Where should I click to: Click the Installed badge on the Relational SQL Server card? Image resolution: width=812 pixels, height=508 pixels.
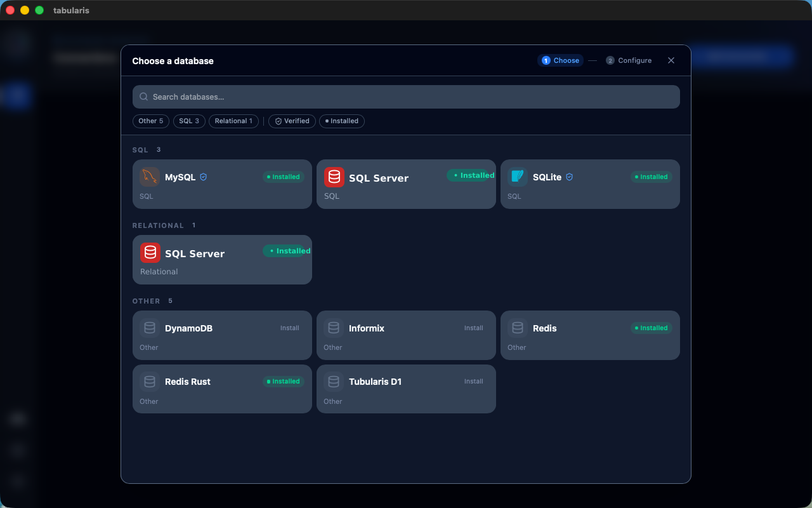(x=287, y=251)
